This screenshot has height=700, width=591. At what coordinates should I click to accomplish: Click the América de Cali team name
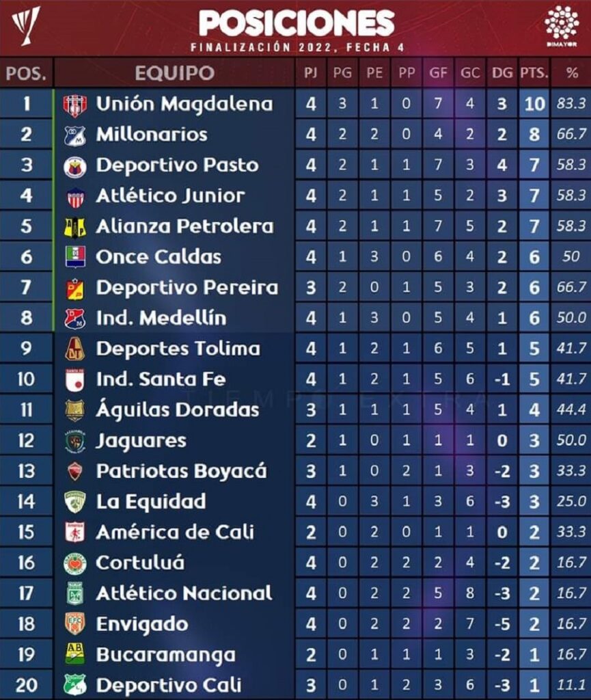175,532
